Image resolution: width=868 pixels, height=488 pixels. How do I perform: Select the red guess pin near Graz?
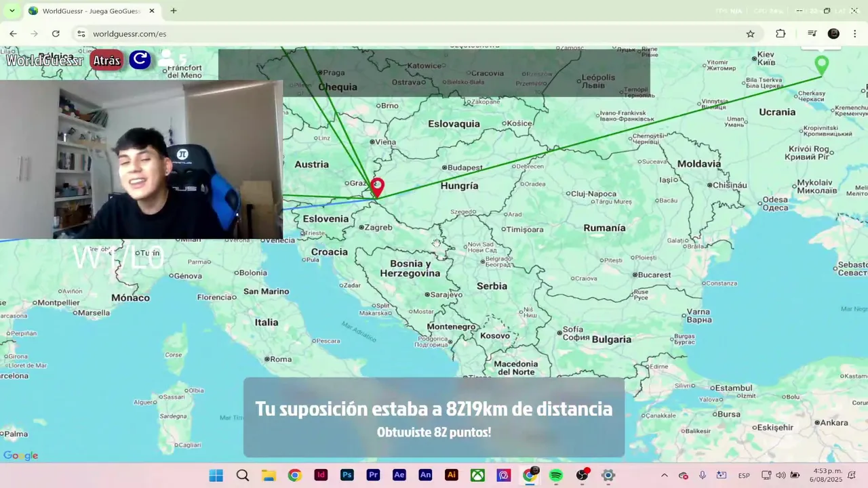[377, 187]
